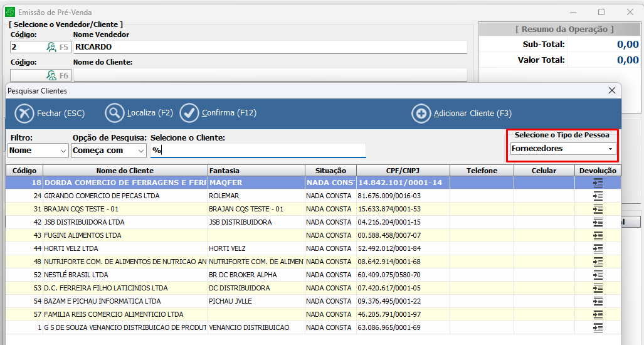Click Devolução icon for GIRANDO COMERCIO row

[x=598, y=196]
